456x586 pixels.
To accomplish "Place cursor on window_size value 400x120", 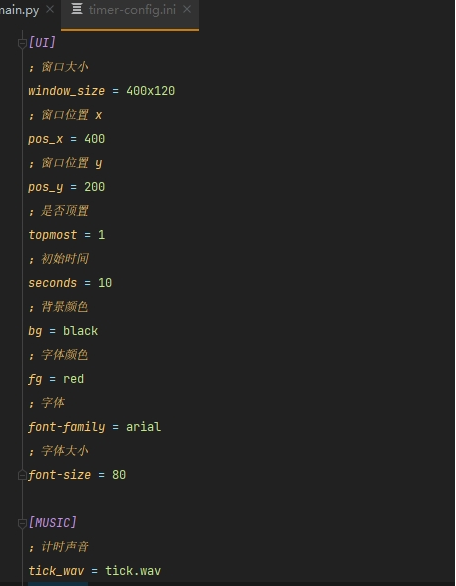I will (x=151, y=91).
